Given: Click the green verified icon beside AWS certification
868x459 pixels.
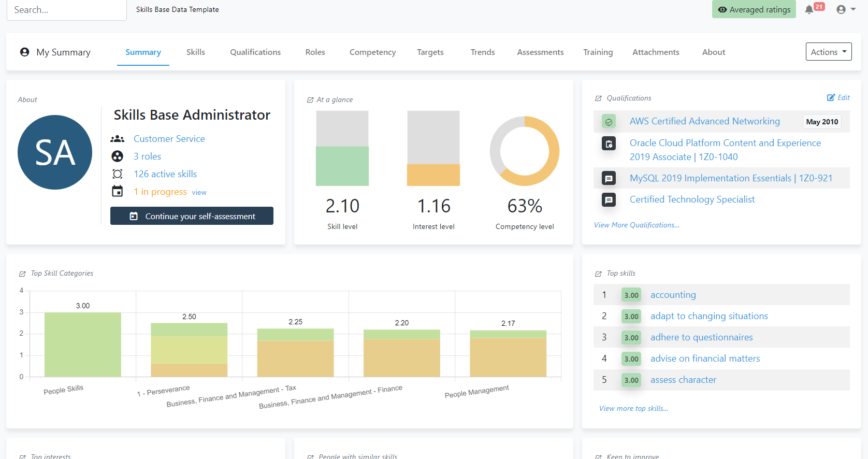Looking at the screenshot, I should click(609, 122).
